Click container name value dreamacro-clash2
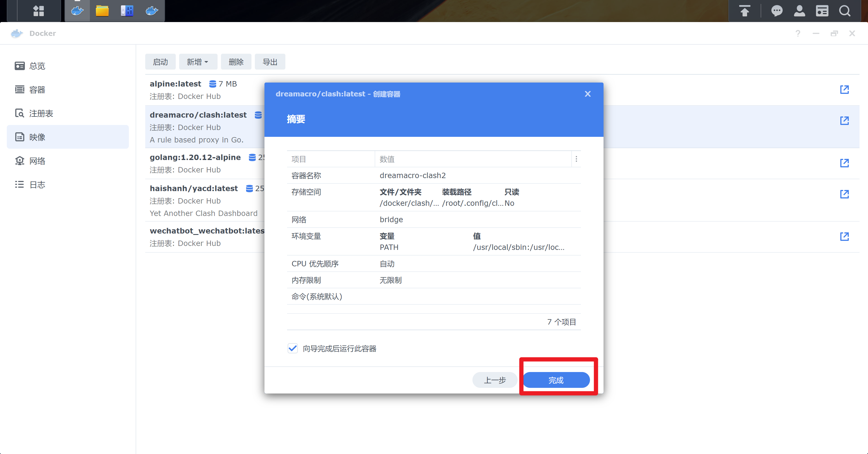 [413, 176]
